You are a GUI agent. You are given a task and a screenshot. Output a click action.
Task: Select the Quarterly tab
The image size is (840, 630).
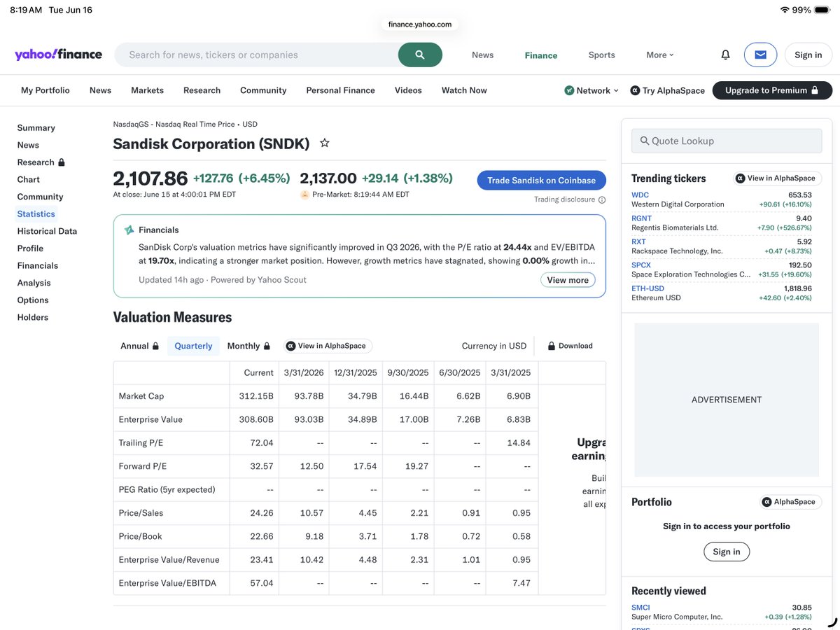click(x=193, y=346)
